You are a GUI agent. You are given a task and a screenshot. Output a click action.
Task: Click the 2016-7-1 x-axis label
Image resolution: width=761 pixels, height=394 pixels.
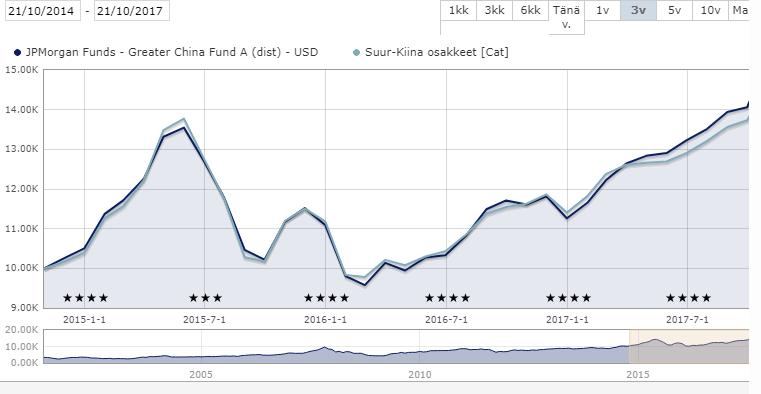[446, 320]
